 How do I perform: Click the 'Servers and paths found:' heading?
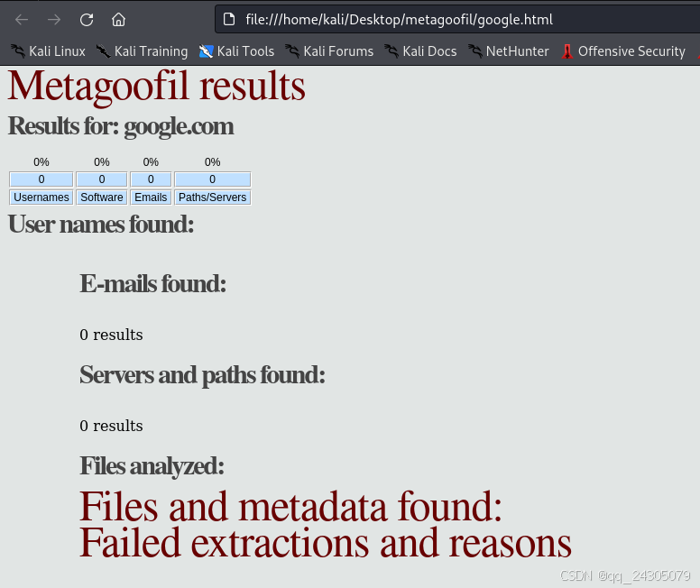coord(202,374)
